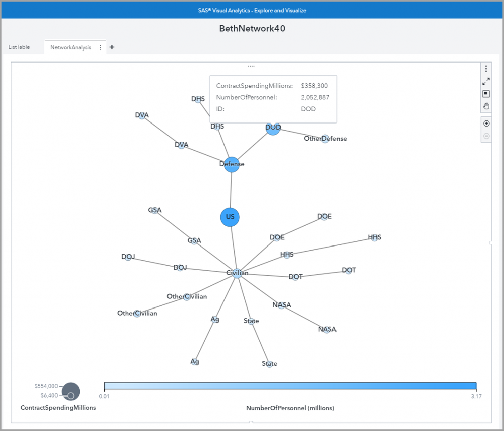504x431 pixels.
Task: Click the BethNetwork40 report title
Action: coord(252,29)
